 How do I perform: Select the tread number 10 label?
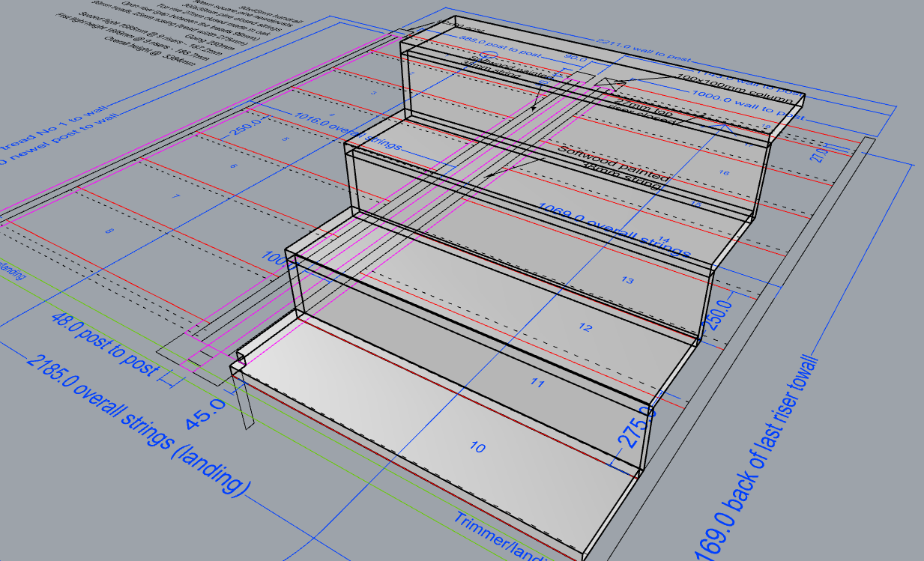(477, 448)
